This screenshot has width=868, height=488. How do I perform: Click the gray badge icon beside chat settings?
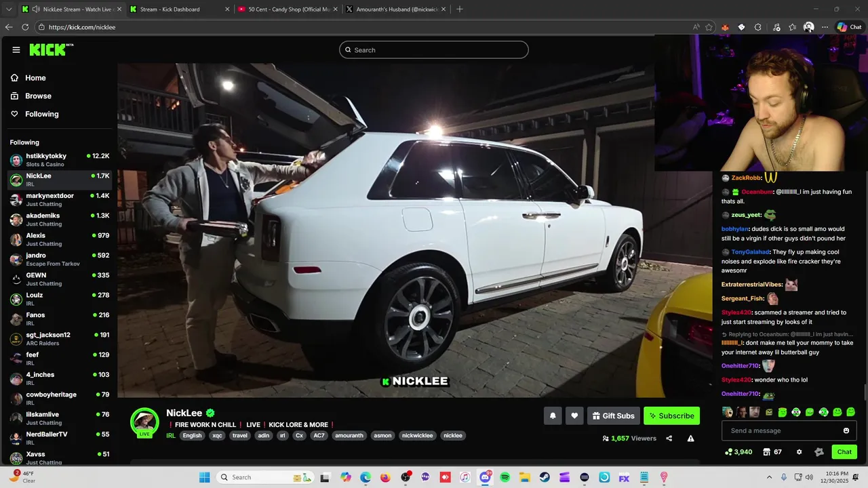click(x=818, y=452)
